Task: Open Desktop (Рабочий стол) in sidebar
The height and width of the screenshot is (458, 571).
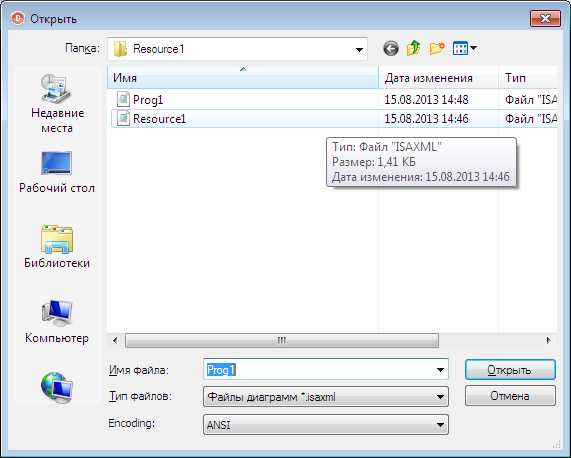Action: (x=57, y=173)
